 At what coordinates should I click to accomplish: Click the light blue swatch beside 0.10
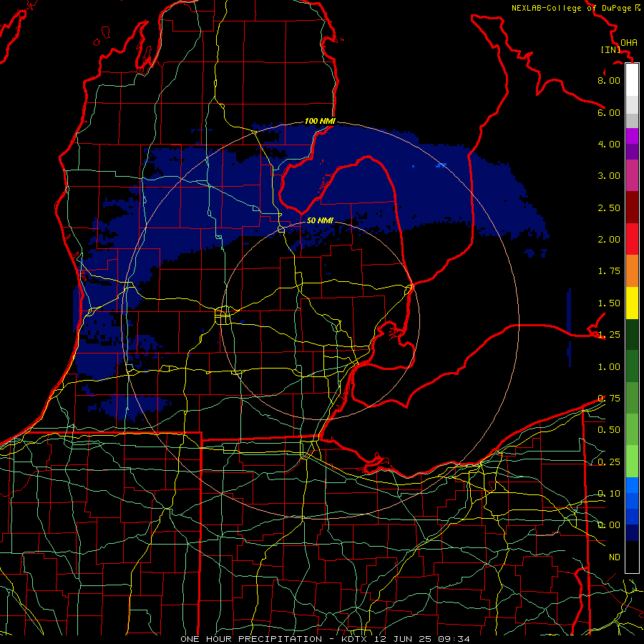(x=632, y=485)
